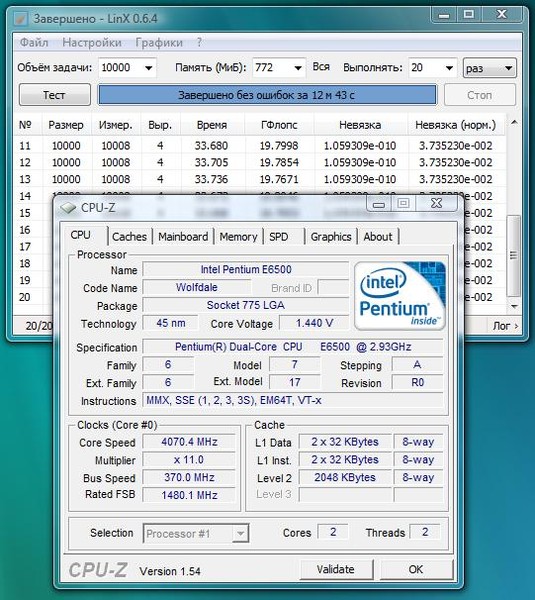Click the 33.736 time value
Screen dimensions: 535x600
click(x=211, y=179)
